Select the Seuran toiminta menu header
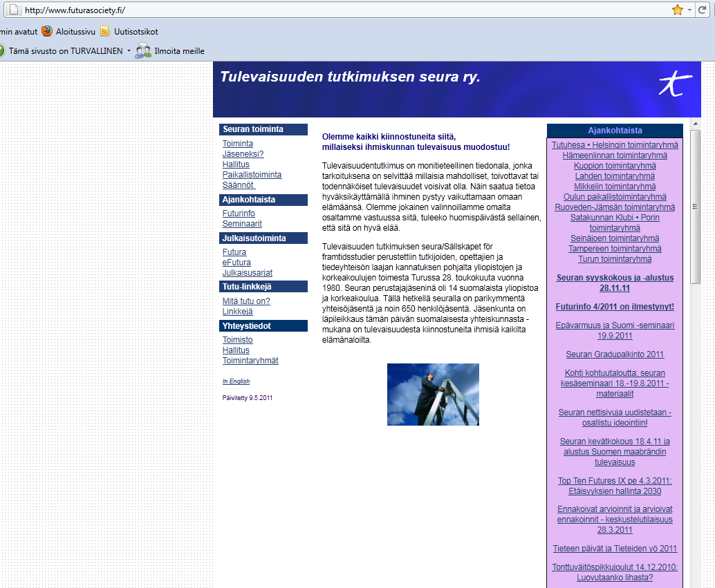Viewport: 715px width, 588px height. point(263,129)
